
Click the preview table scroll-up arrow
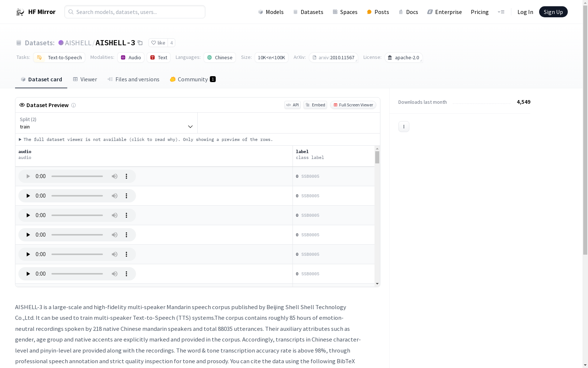point(377,149)
